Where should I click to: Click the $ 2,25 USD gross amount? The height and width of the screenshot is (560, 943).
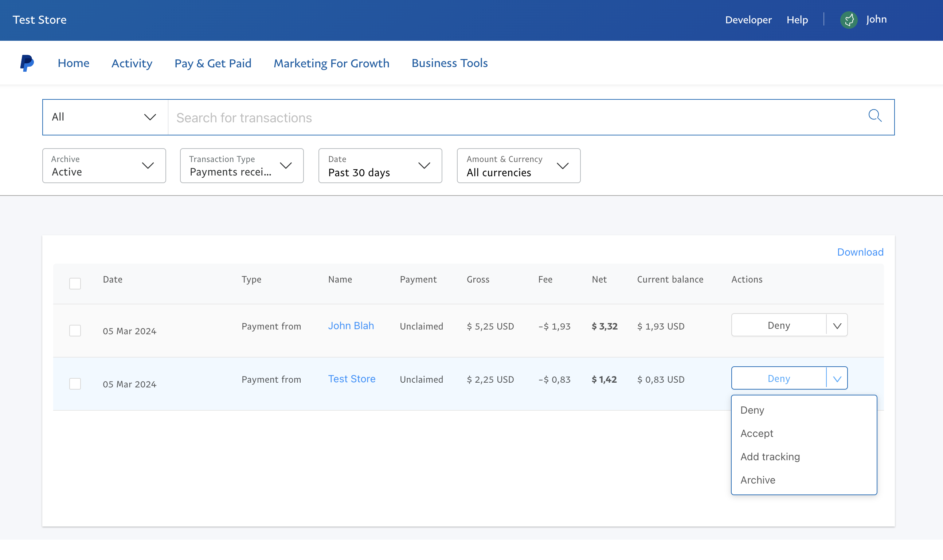[x=490, y=379]
